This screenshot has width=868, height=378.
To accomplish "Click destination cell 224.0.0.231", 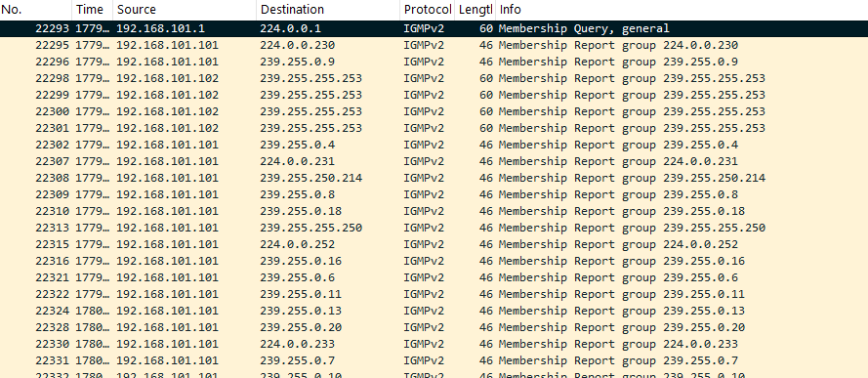I will pyautogui.click(x=297, y=161).
